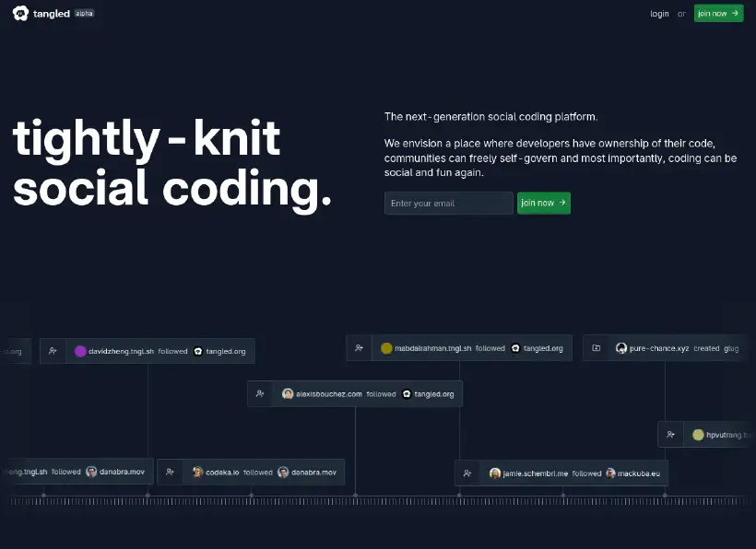
Task: Open the login link in header
Action: pyautogui.click(x=659, y=14)
